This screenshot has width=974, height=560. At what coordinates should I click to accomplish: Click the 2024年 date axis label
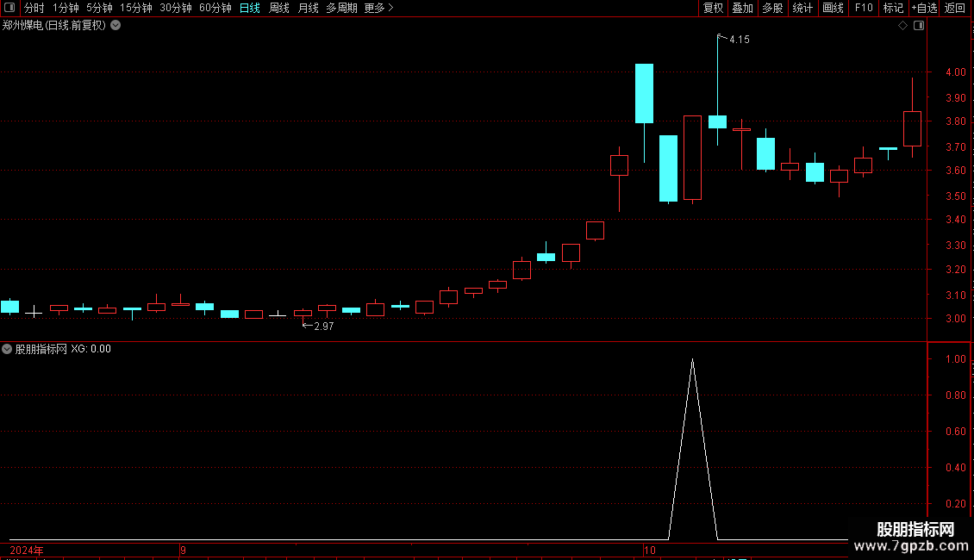(x=27, y=550)
